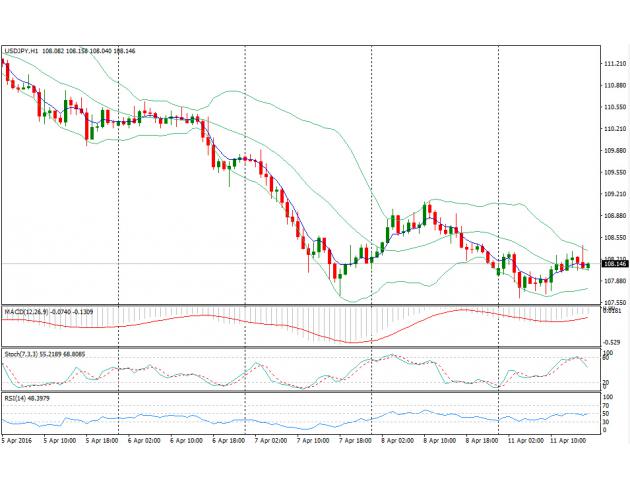Click the 111.210 price axis label
630x490 pixels.
click(614, 63)
